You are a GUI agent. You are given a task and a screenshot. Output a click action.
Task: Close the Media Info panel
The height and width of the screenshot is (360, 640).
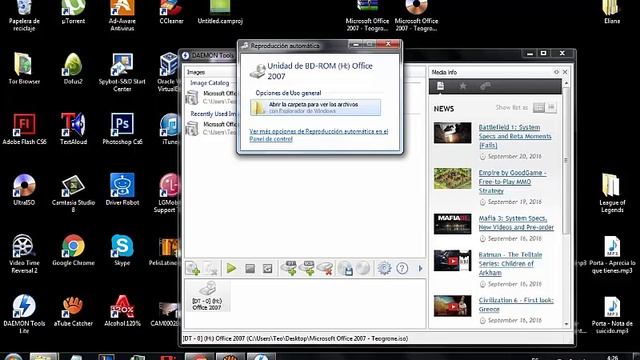tap(565, 72)
